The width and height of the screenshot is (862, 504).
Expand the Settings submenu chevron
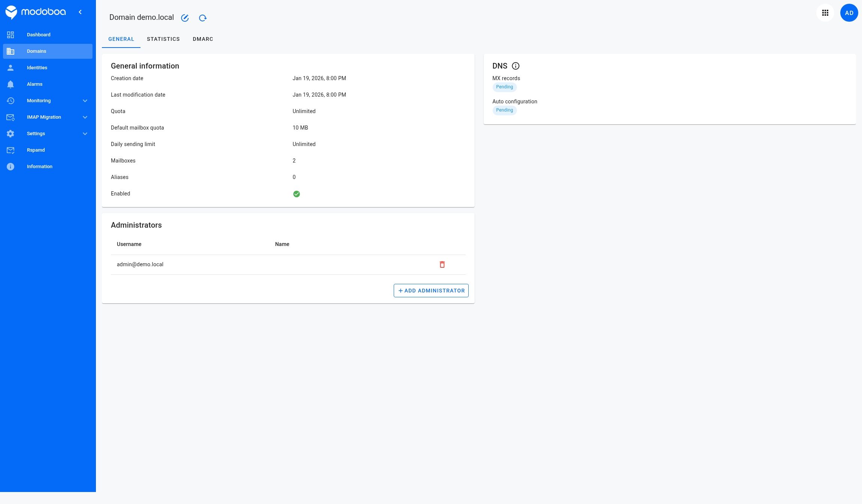point(85,134)
